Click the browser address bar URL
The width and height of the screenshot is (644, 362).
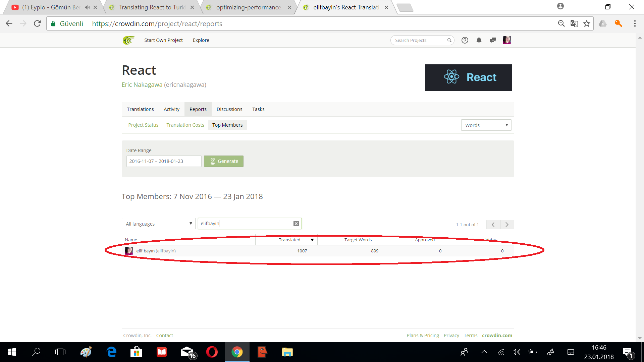157,23
